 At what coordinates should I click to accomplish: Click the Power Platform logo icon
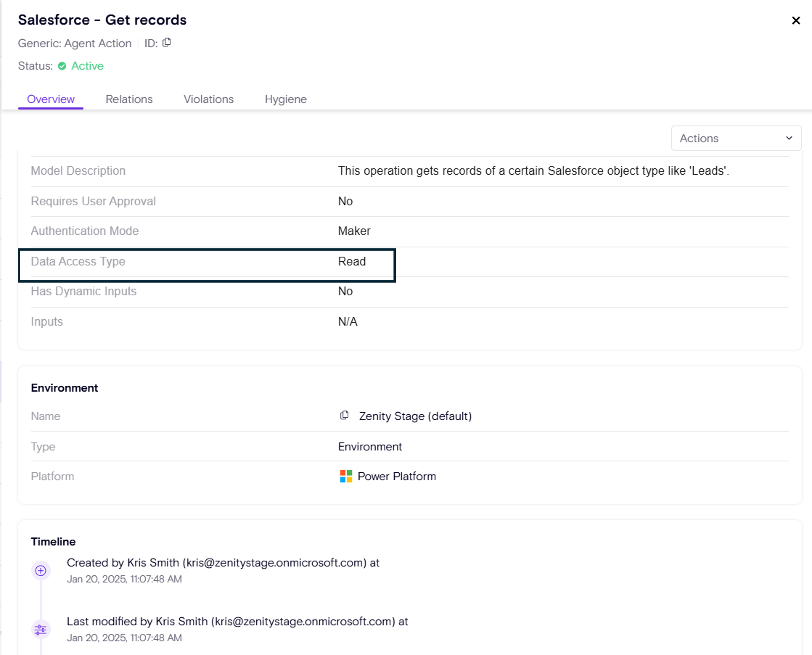tap(346, 476)
